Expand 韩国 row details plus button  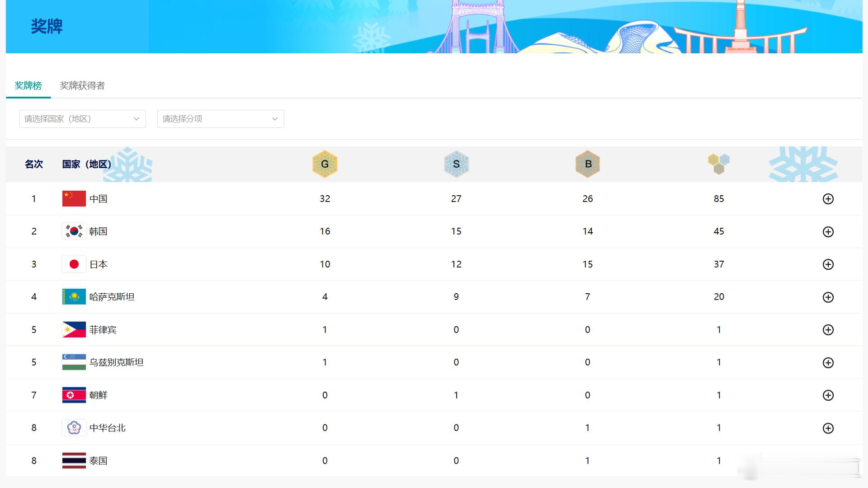pos(828,232)
